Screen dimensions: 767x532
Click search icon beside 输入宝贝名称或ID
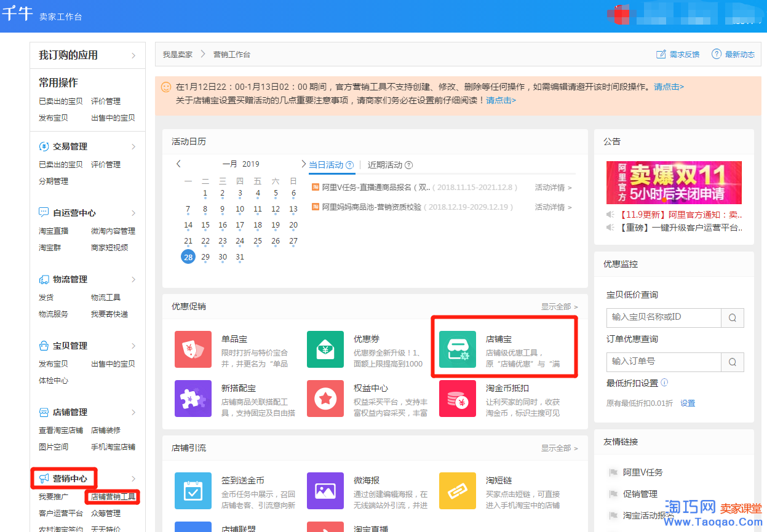tap(733, 317)
